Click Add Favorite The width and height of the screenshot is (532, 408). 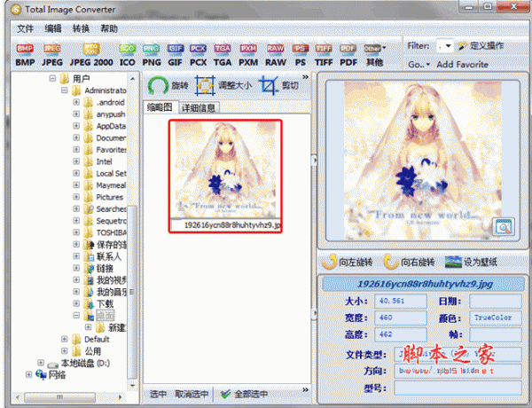[x=463, y=64]
